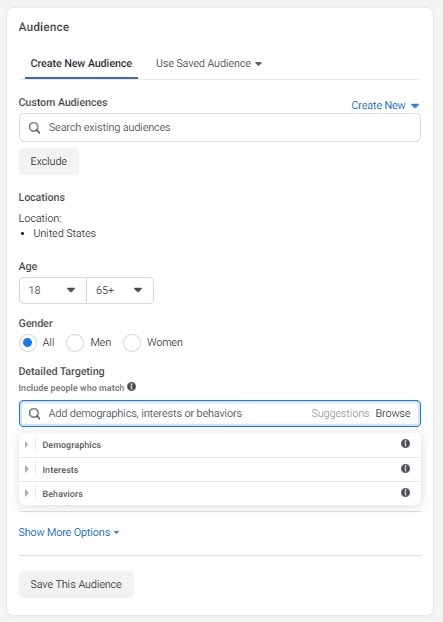Click the Interests row label
Viewport: 443px width, 622px height.
click(60, 470)
